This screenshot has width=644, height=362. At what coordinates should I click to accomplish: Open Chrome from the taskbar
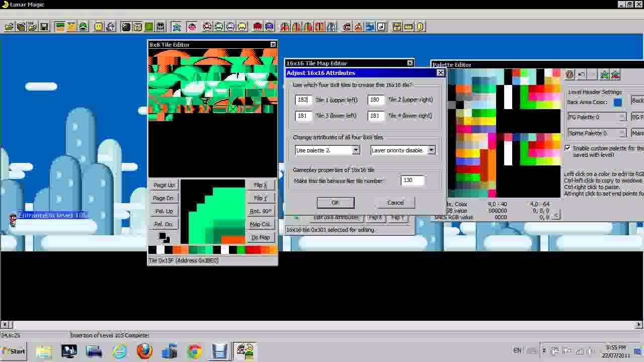click(195, 351)
